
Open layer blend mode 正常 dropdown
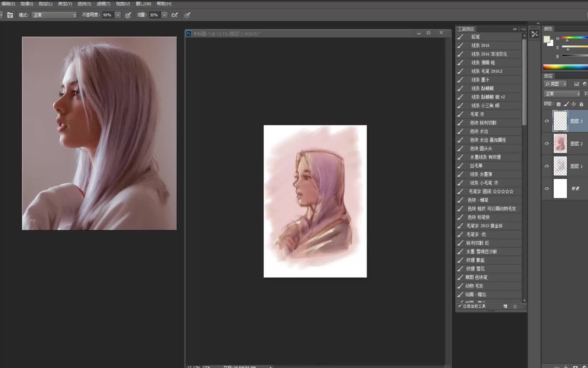click(561, 94)
